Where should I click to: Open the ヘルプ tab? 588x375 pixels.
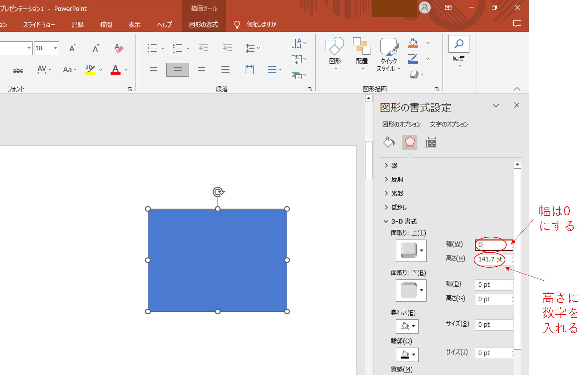click(164, 25)
